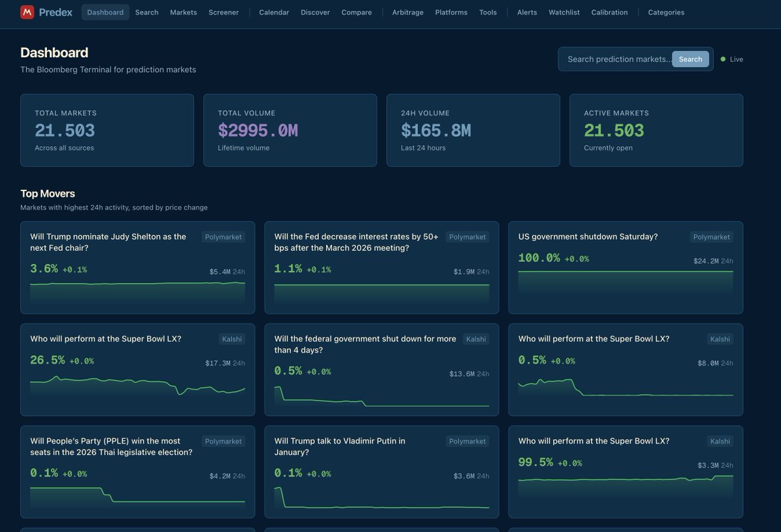Open the Watchlist nav item
Screen dimensions: 781x532
tap(564, 12)
